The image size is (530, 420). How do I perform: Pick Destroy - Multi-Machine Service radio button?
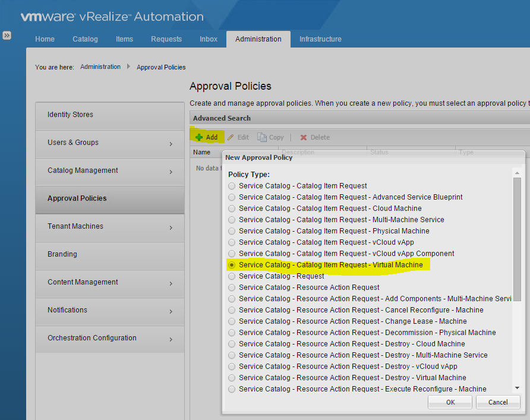point(232,355)
